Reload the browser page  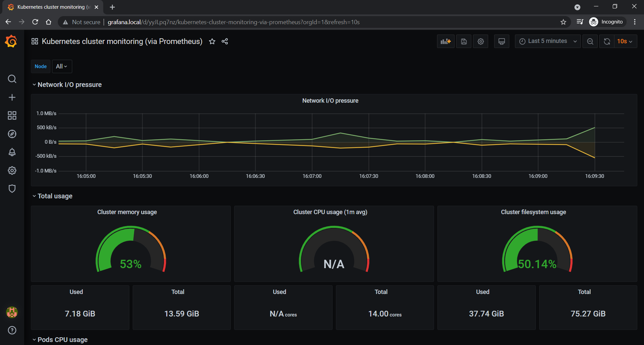[x=35, y=22]
